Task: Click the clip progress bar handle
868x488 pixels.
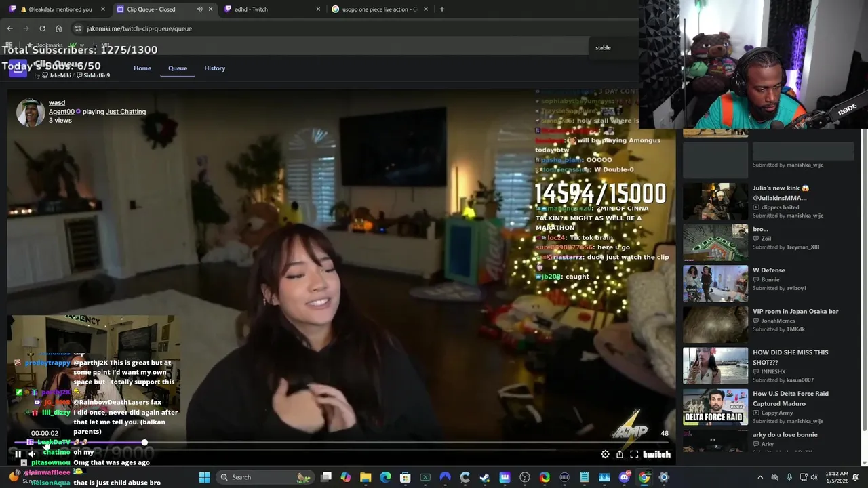Action: (144, 443)
